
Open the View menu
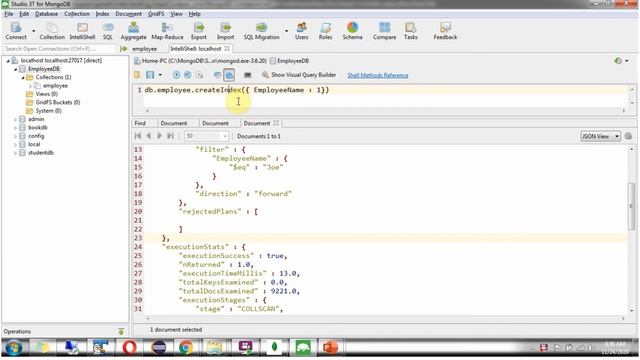coord(176,14)
